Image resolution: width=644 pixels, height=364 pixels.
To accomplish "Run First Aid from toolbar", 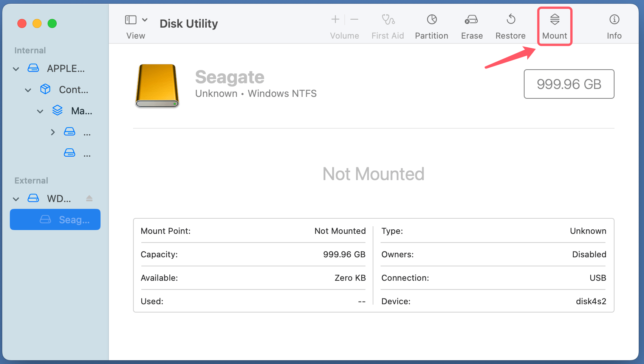I will [x=388, y=20].
